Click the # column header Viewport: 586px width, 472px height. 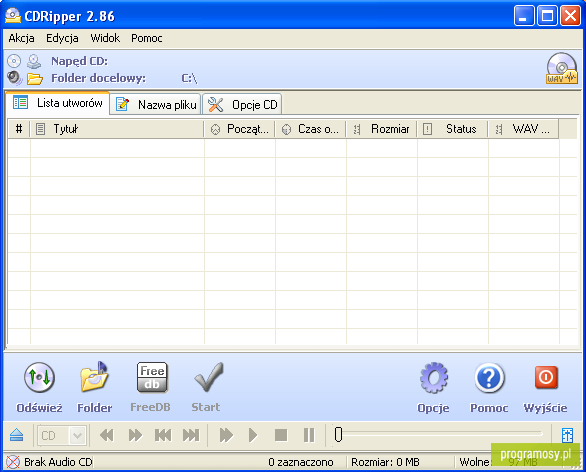coord(19,129)
